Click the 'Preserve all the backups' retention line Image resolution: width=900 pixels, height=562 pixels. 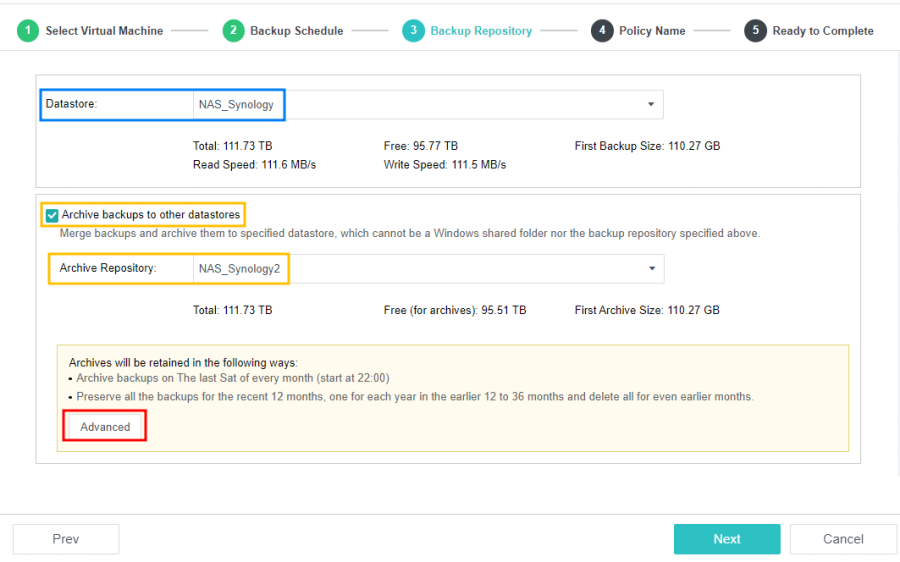coord(415,397)
